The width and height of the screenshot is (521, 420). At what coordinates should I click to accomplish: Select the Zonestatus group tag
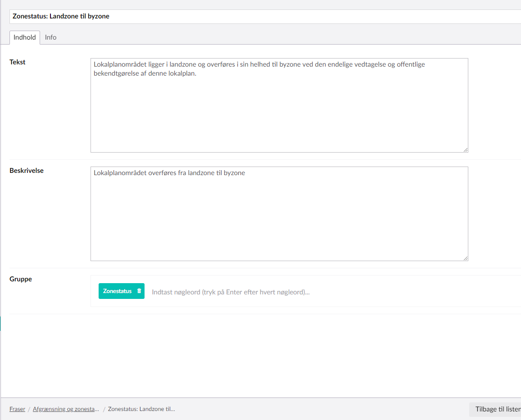[117, 291]
